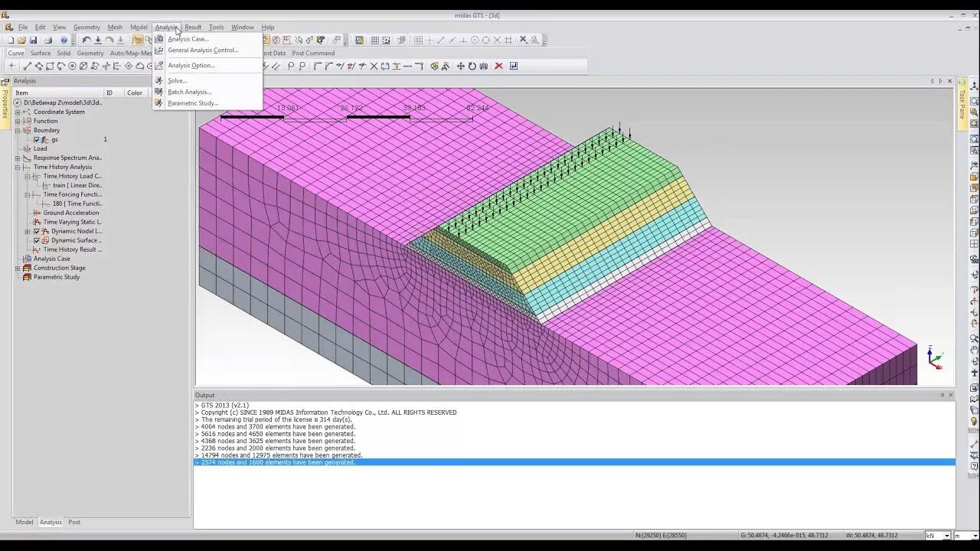Toggle the Dynamic Nodal Load checkbox
This screenshot has height=551, width=980.
pos(37,231)
